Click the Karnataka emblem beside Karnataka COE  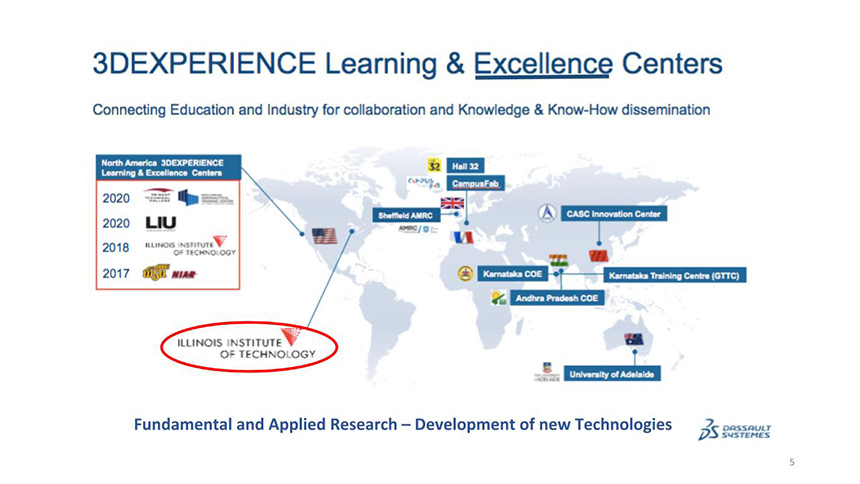coord(466,273)
